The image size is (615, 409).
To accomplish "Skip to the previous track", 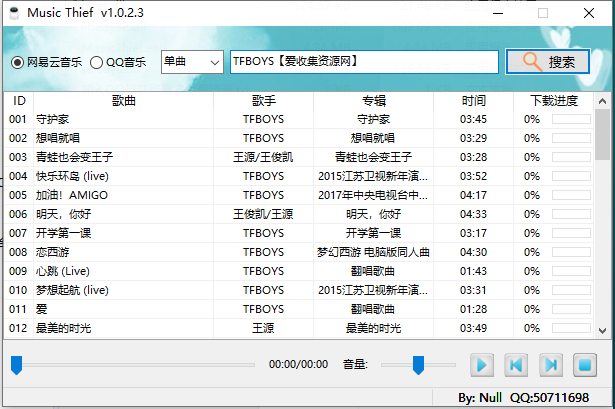I will point(516,365).
